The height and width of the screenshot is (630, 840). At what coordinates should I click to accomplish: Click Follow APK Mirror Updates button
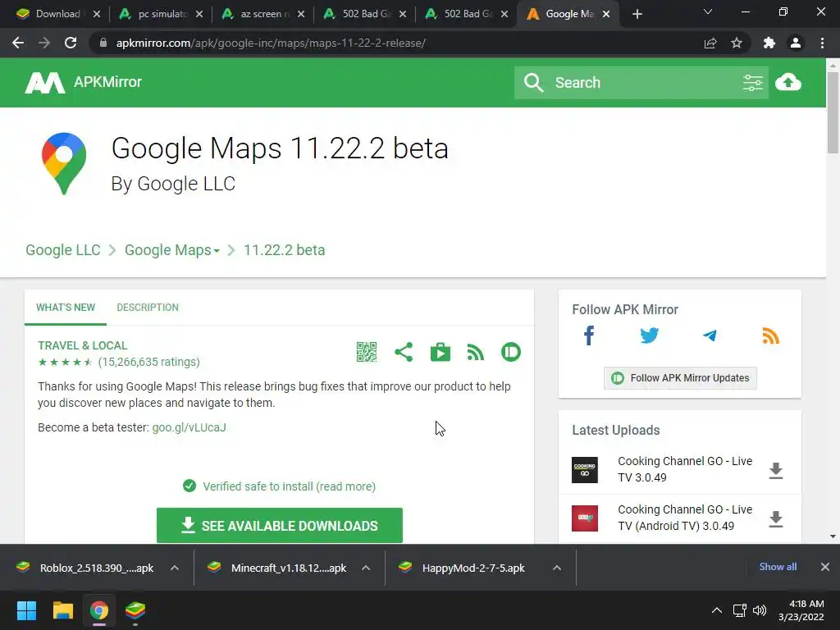pos(680,378)
